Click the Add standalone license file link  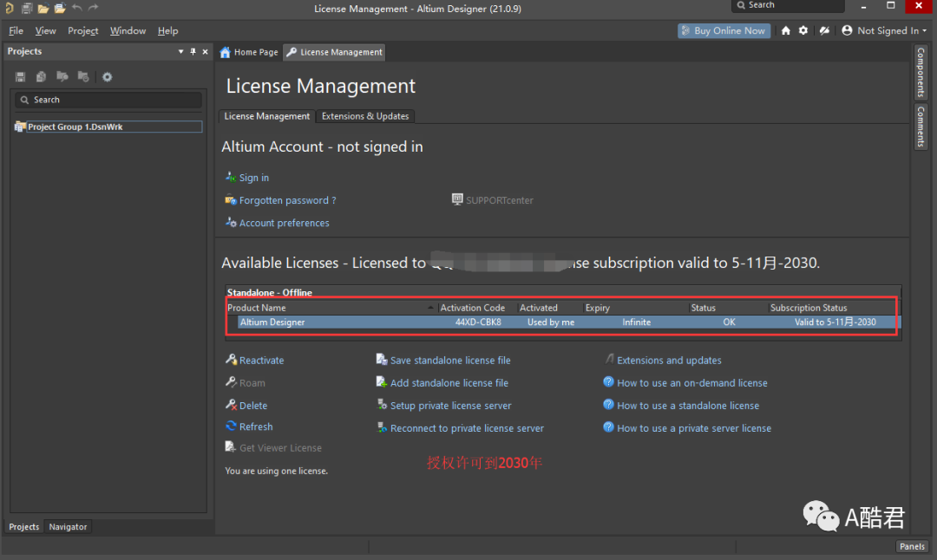(449, 383)
